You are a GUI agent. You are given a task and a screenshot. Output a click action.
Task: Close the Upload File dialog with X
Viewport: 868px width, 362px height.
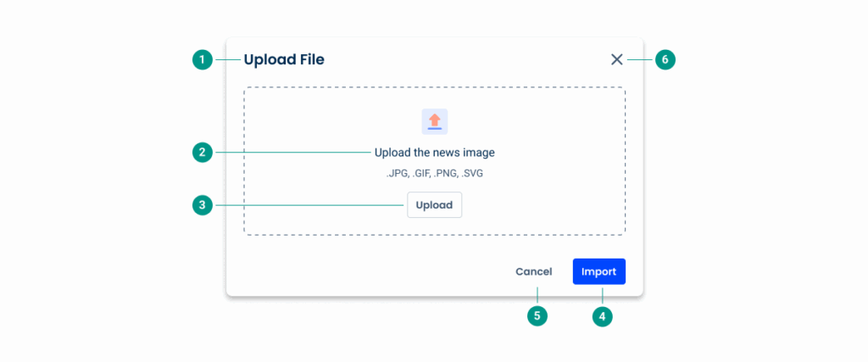point(616,59)
